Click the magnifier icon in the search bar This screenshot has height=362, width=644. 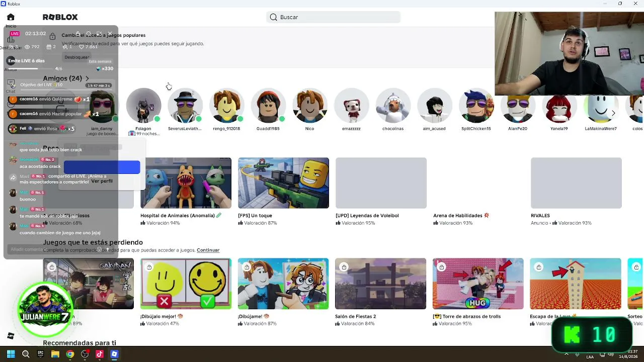point(273,17)
